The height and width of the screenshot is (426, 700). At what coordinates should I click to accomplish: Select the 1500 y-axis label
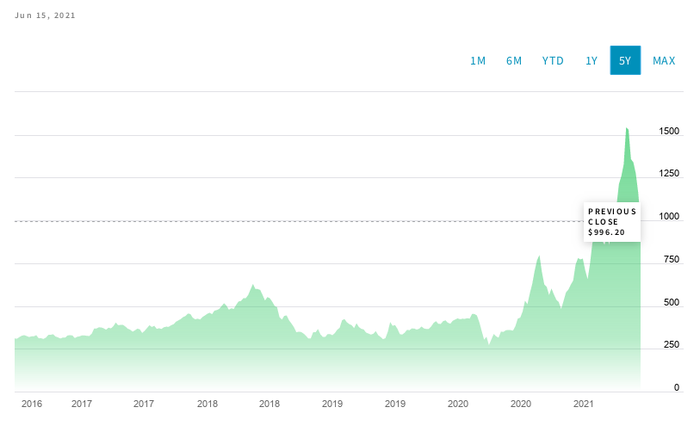point(669,131)
